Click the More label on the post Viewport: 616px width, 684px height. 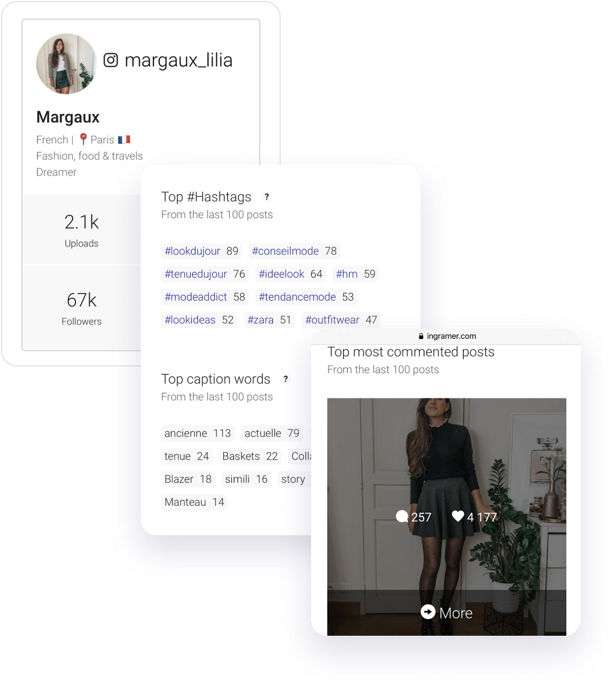456,613
